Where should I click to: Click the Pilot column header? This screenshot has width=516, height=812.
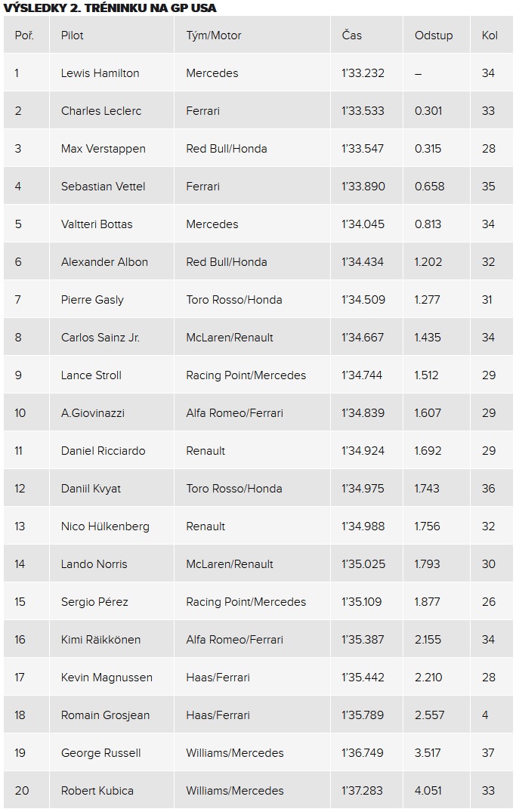coord(72,36)
